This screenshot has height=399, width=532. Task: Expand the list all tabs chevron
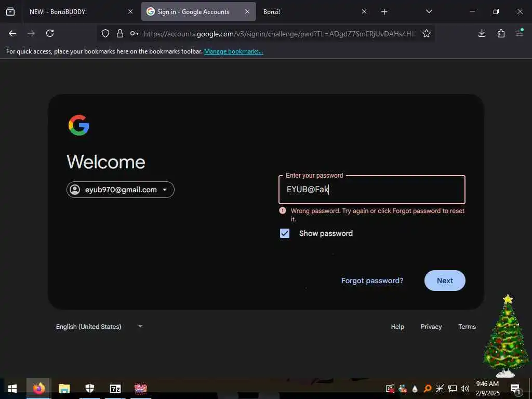click(429, 11)
